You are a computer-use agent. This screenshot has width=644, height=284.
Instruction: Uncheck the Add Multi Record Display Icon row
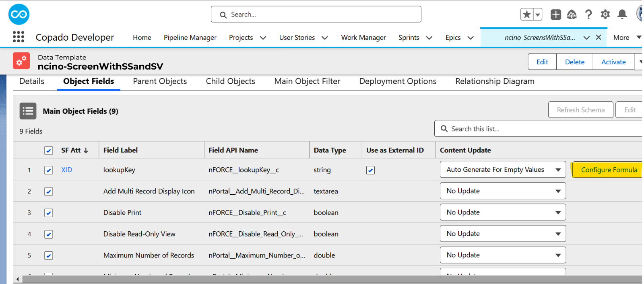[x=49, y=191]
